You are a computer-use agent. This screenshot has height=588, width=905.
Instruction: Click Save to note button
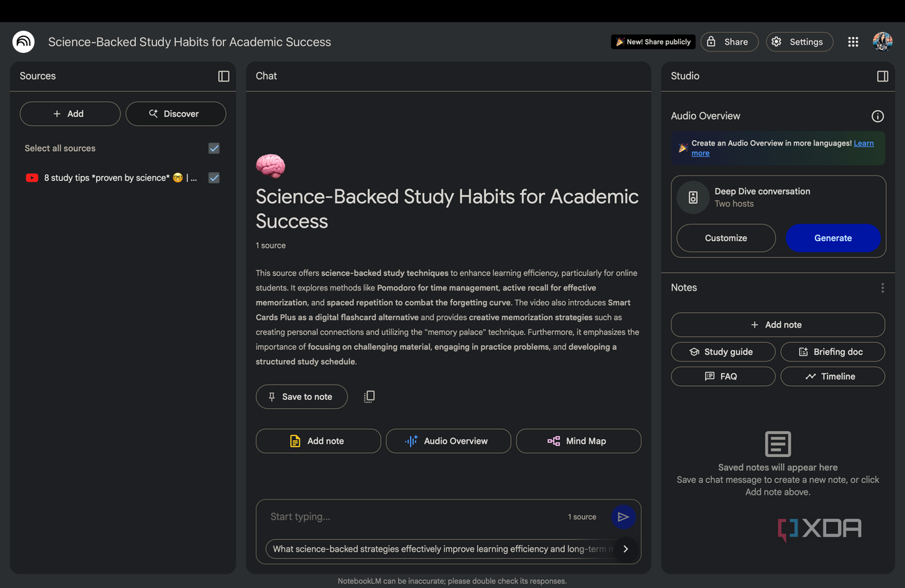coord(302,396)
